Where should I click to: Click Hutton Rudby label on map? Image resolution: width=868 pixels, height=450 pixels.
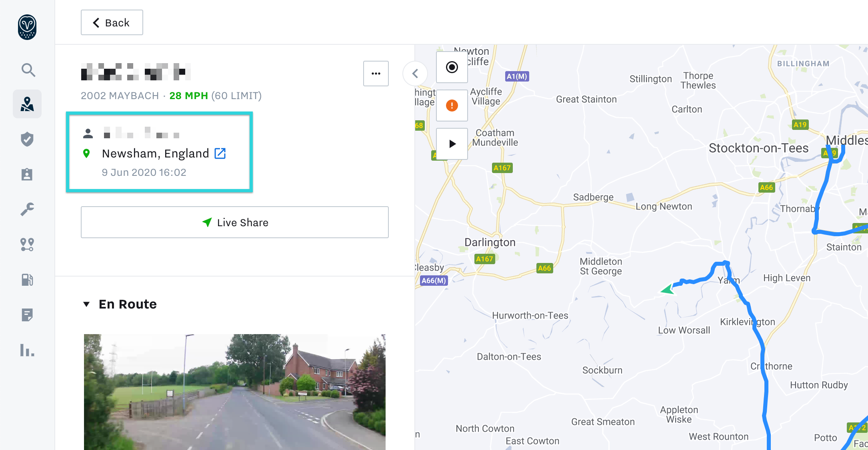[x=819, y=385]
